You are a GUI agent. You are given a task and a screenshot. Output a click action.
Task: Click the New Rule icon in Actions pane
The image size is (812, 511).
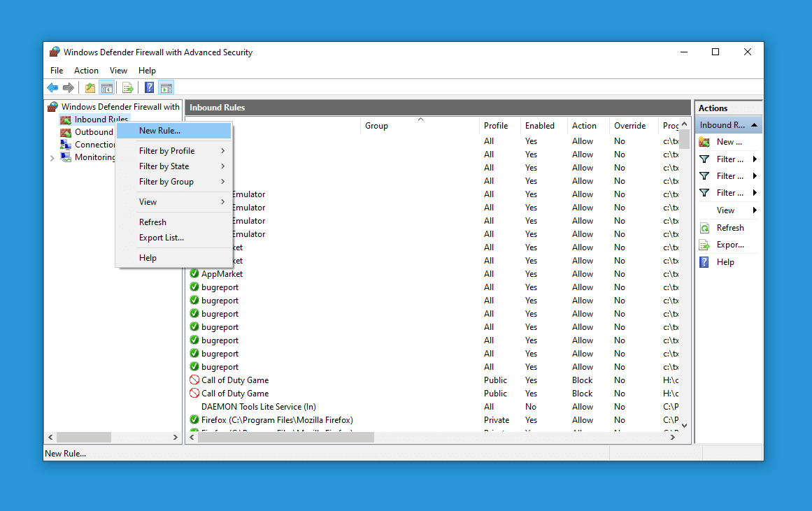coord(704,142)
